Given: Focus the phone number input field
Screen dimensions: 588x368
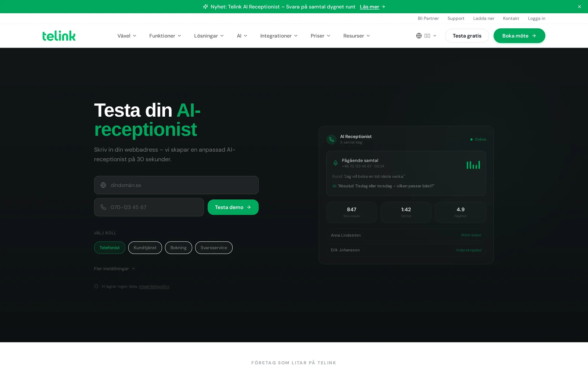Looking at the screenshot, I should tap(149, 207).
